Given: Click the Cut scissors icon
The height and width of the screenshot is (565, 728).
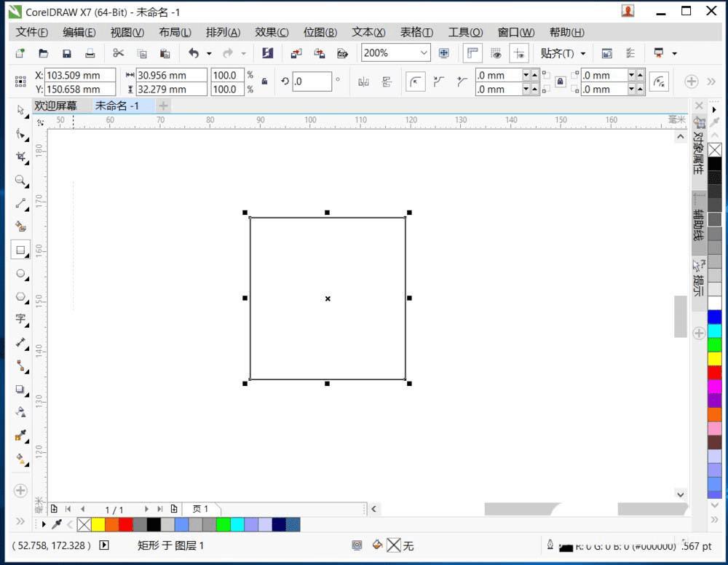Looking at the screenshot, I should (x=119, y=53).
